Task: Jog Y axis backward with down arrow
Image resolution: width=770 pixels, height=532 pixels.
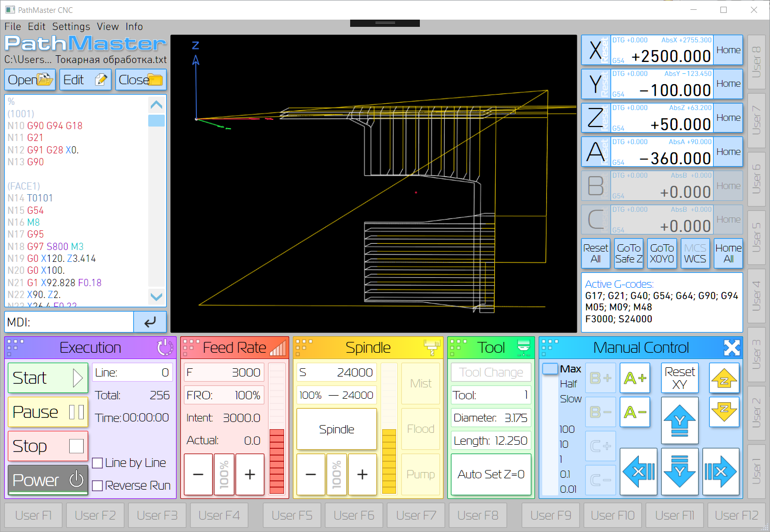Action: coord(680,471)
